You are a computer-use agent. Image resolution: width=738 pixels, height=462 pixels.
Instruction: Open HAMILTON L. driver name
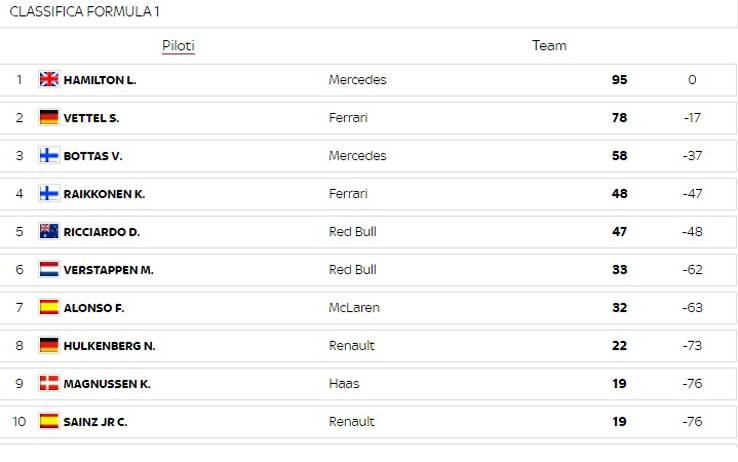(100, 80)
